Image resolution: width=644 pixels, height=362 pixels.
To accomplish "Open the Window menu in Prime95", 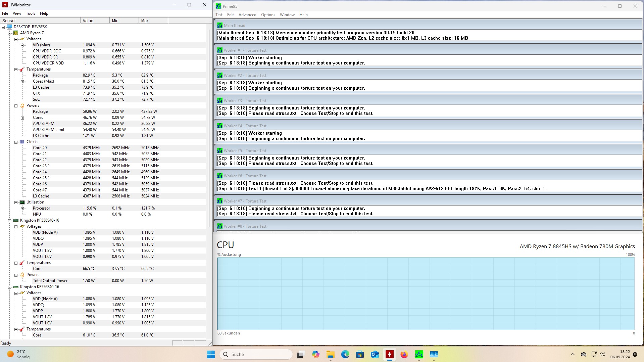I will [x=287, y=15].
